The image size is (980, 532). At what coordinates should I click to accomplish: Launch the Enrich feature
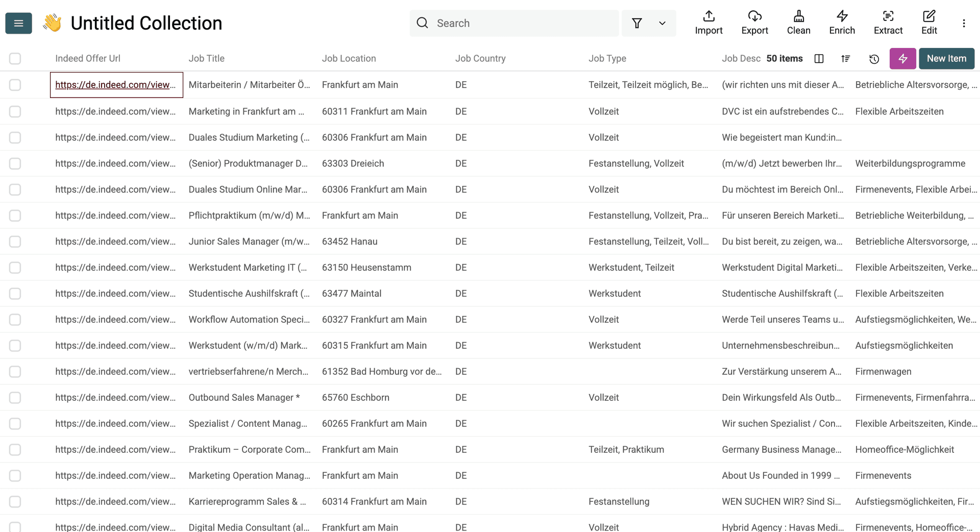(x=842, y=22)
